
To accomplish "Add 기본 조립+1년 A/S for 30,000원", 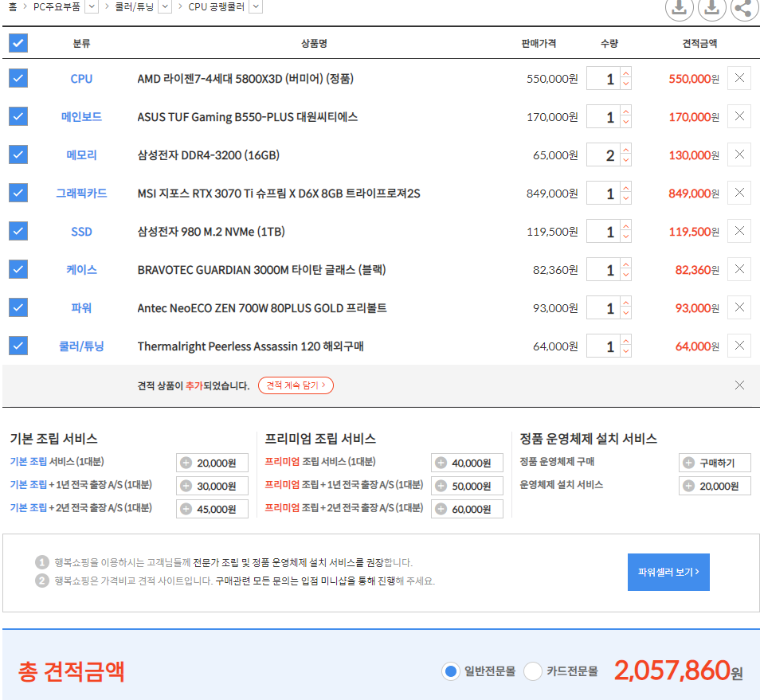I will click(x=212, y=486).
